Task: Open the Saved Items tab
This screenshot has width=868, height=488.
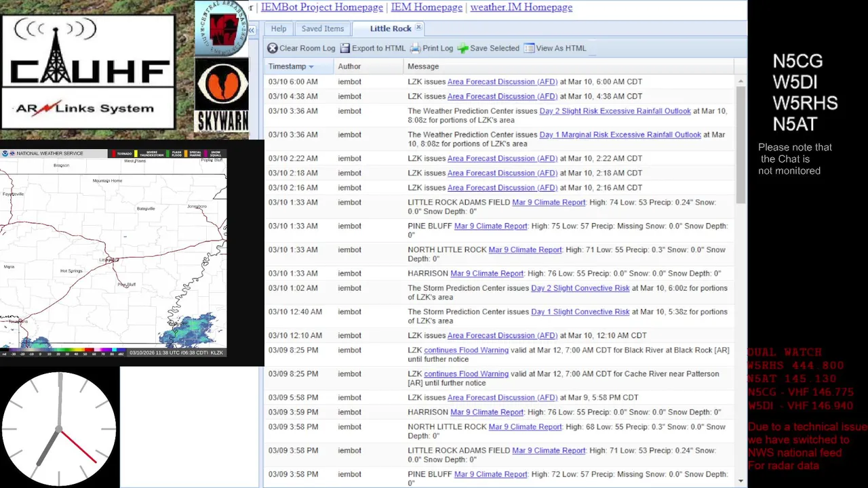Action: [323, 28]
